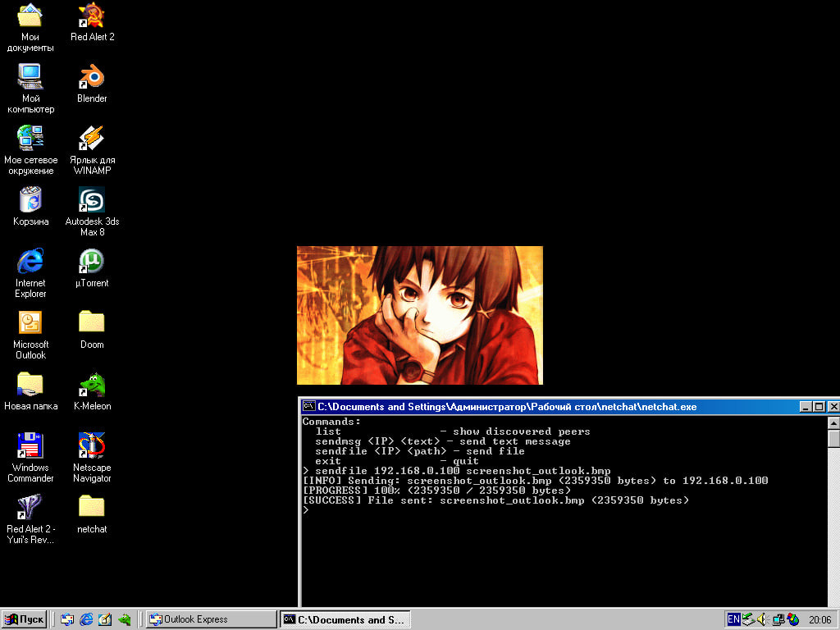Open the Пуск start menu

[x=24, y=619]
